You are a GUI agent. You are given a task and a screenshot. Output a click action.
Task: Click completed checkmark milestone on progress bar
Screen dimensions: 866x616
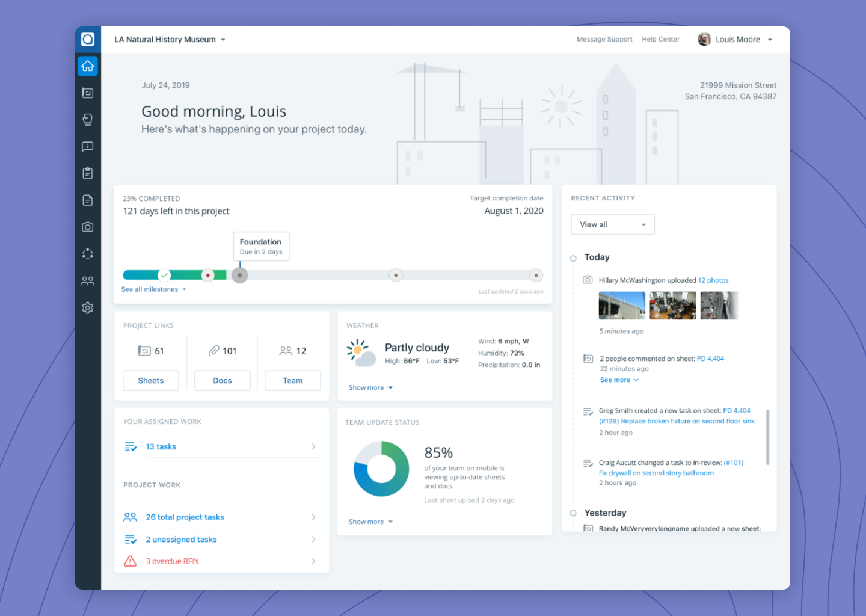click(164, 275)
